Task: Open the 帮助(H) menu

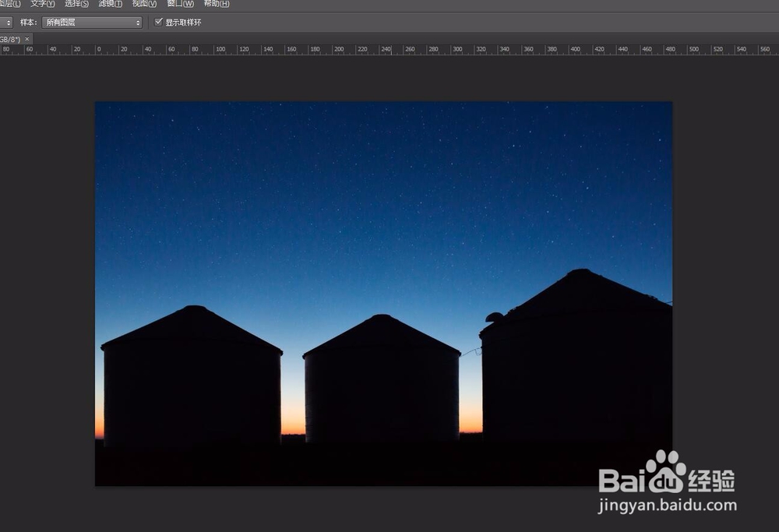Action: pyautogui.click(x=217, y=4)
